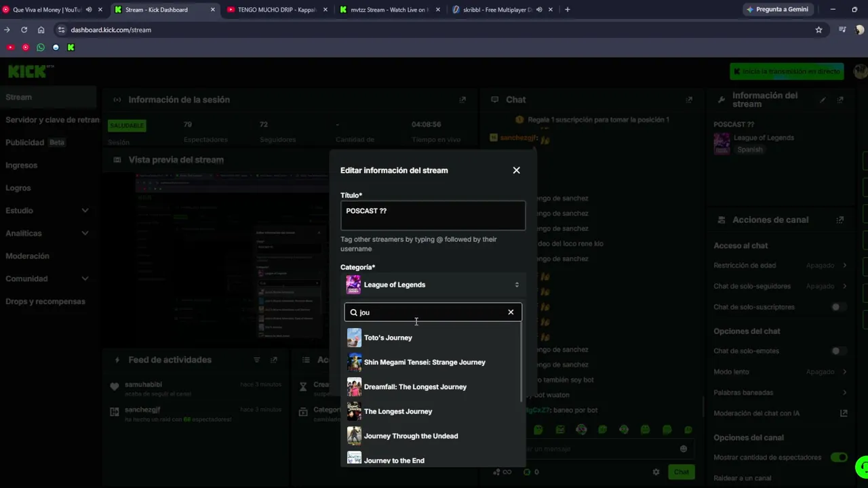Select Toto's Journey from category results
This screenshot has height=488, width=868.
tap(433, 338)
